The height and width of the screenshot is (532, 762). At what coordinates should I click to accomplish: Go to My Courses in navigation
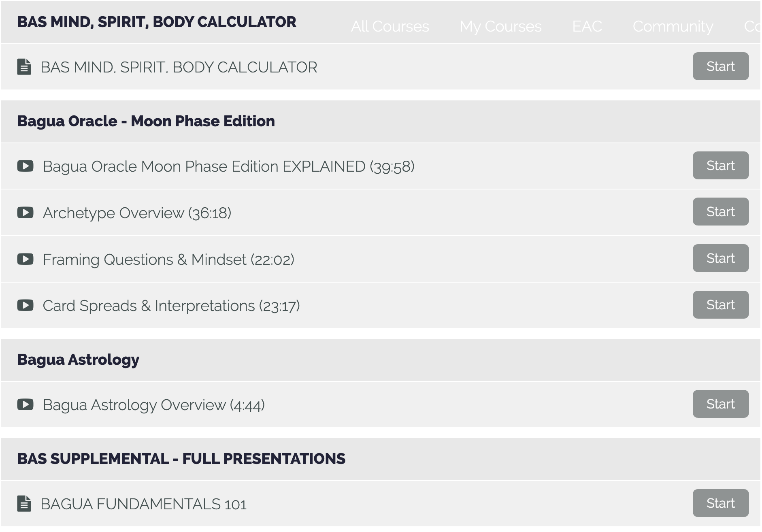point(500,27)
